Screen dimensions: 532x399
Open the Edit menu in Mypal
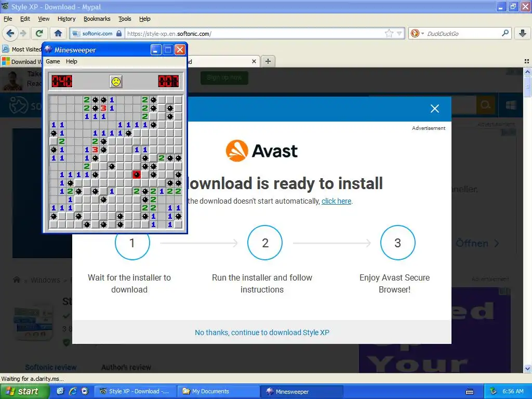point(25,19)
